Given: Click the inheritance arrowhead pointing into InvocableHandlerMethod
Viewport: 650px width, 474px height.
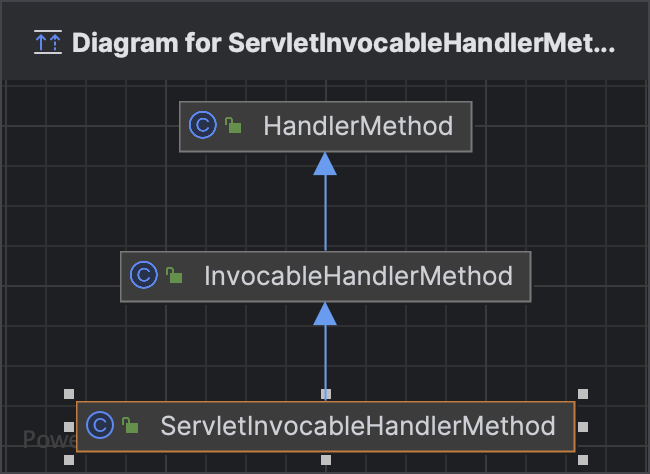Looking at the screenshot, I should point(325,313).
